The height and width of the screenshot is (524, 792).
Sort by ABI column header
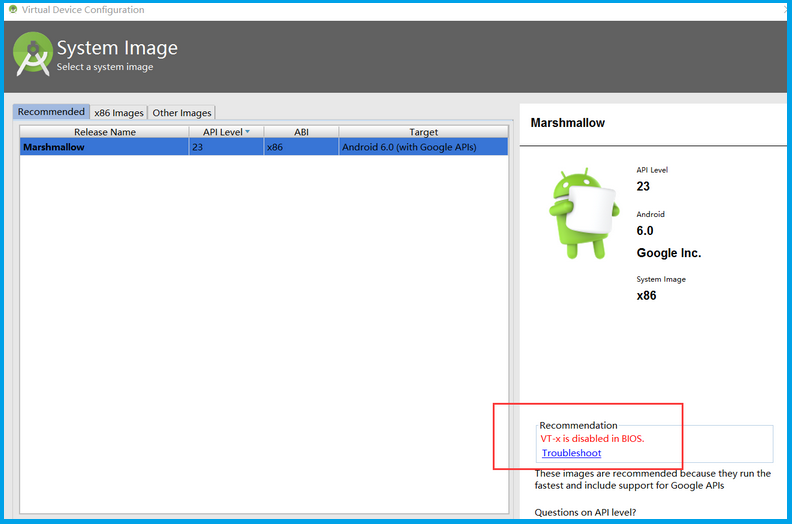tap(301, 132)
